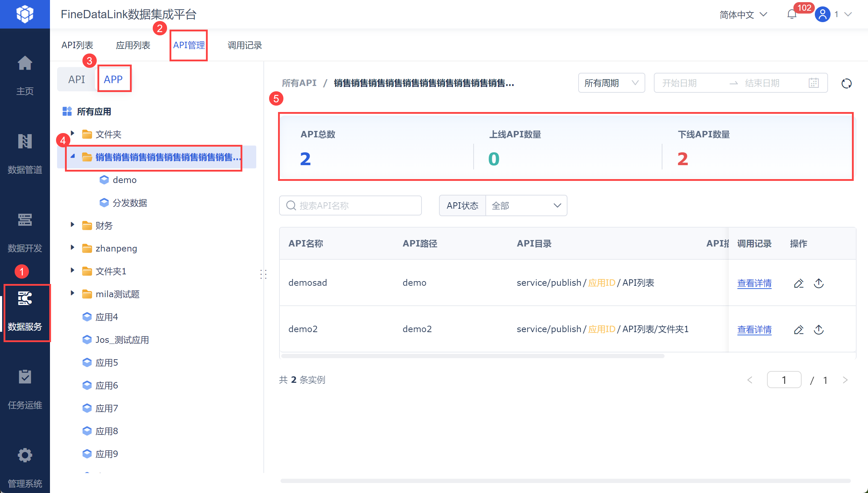Click the refresh icon beside date range
The width and height of the screenshot is (868, 493).
[846, 83]
